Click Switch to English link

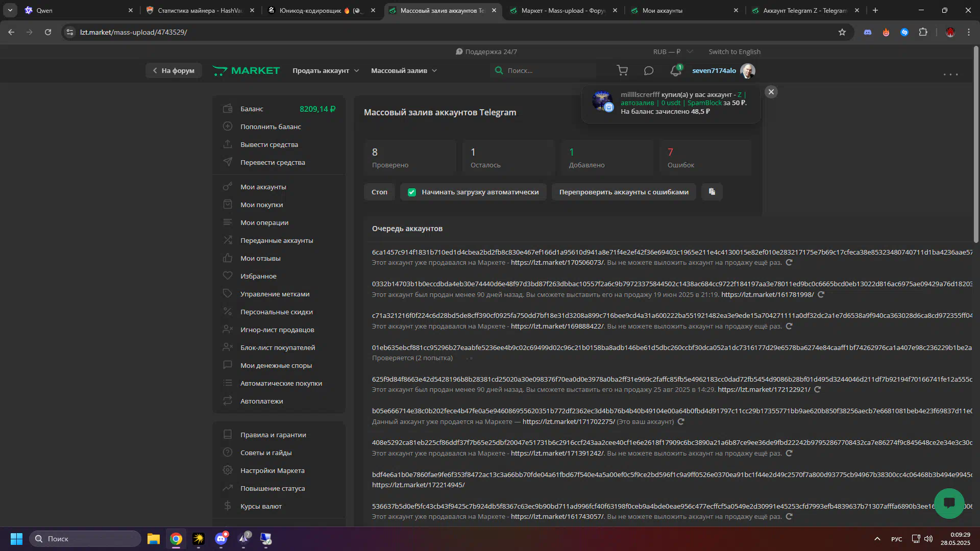pyautogui.click(x=734, y=52)
